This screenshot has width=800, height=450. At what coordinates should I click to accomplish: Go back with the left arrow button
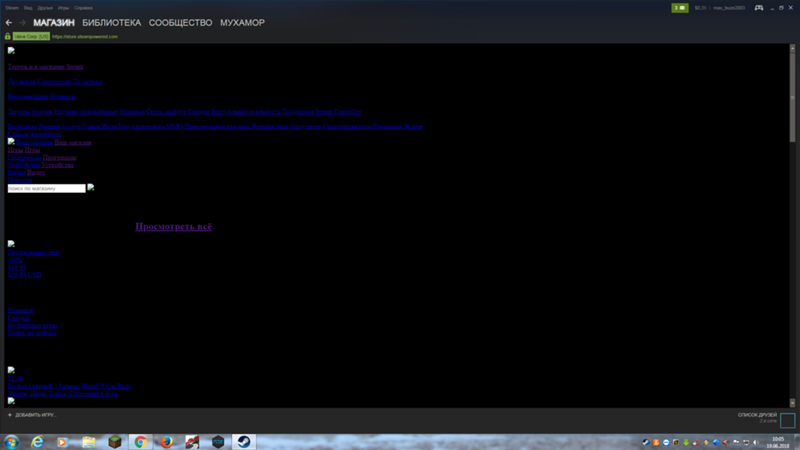tap(9, 22)
